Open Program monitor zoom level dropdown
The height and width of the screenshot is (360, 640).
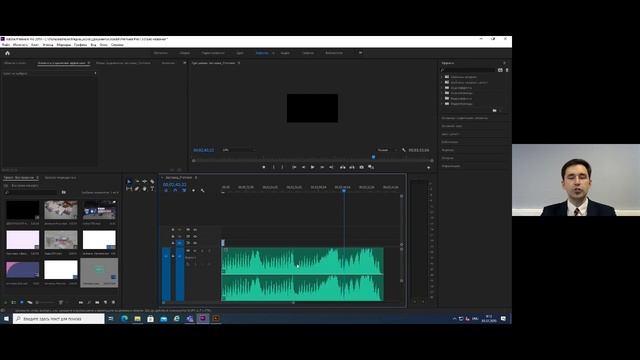tap(238, 150)
